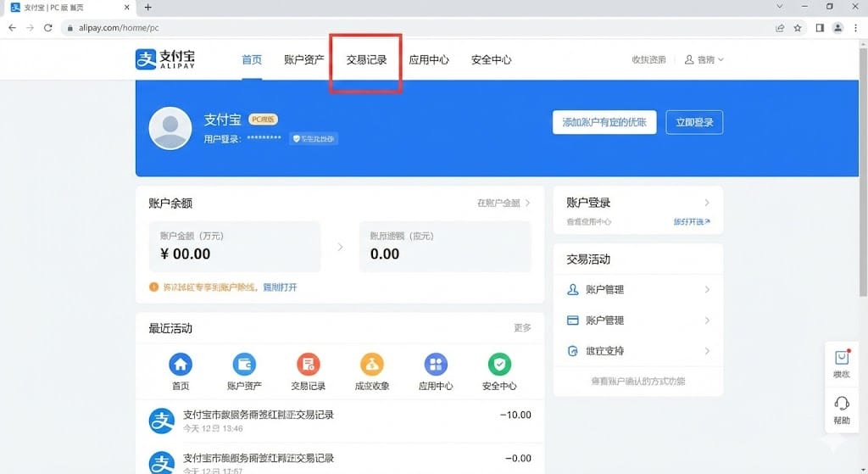The height and width of the screenshot is (474, 868).
Task: Click the blue link with arrow under 账户登录
Action: point(692,221)
